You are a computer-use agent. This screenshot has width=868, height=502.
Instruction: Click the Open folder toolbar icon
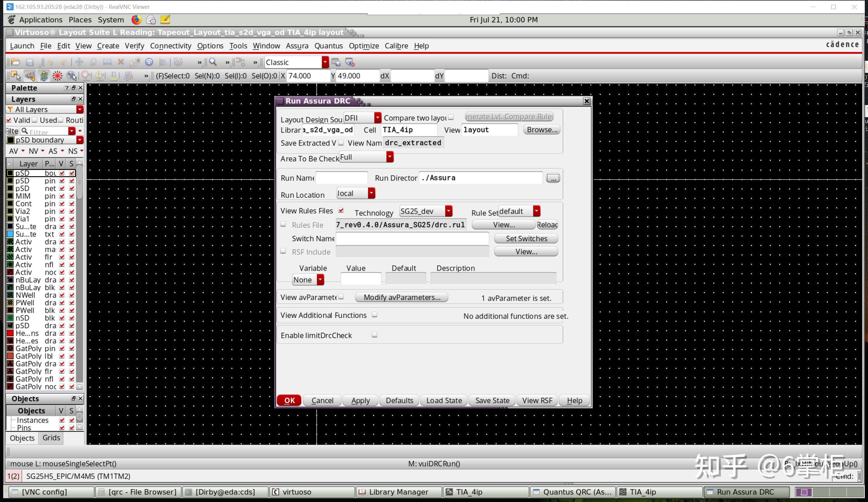coord(15,62)
